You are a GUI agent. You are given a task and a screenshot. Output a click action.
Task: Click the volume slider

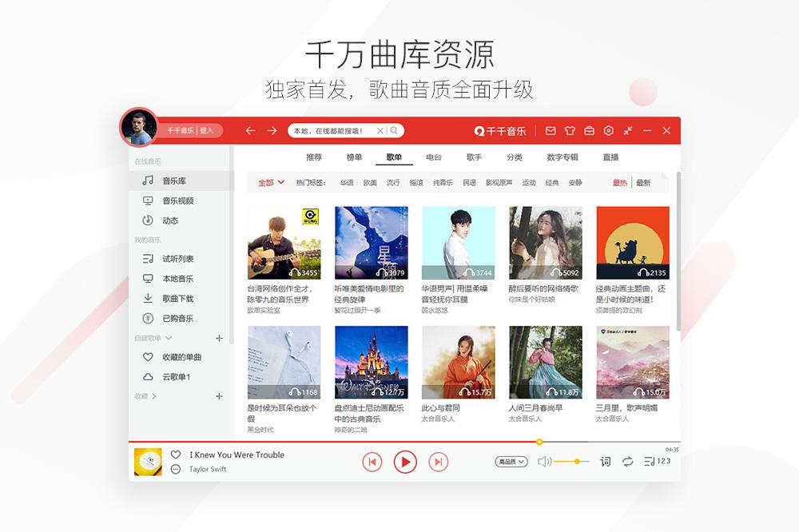tap(572, 462)
